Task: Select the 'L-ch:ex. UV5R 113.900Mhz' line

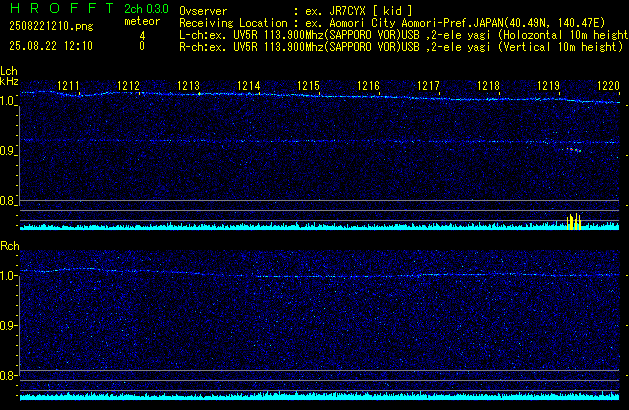Action: [404, 35]
